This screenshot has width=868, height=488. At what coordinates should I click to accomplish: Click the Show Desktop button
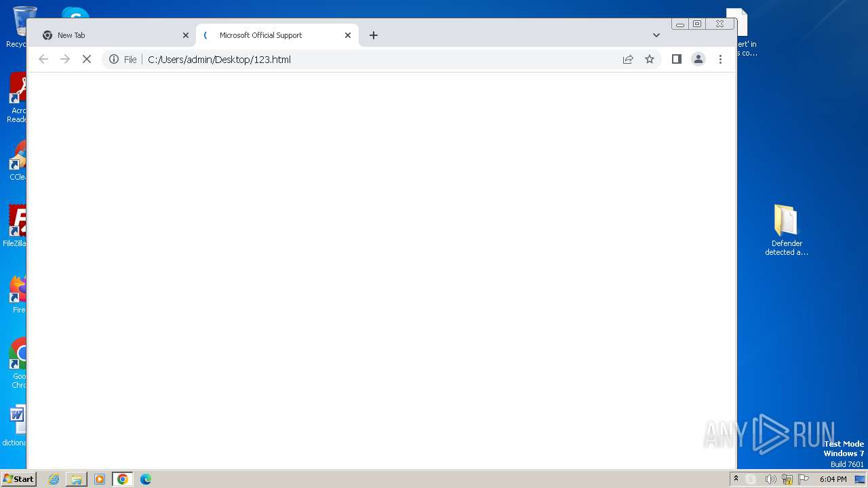[860, 479]
